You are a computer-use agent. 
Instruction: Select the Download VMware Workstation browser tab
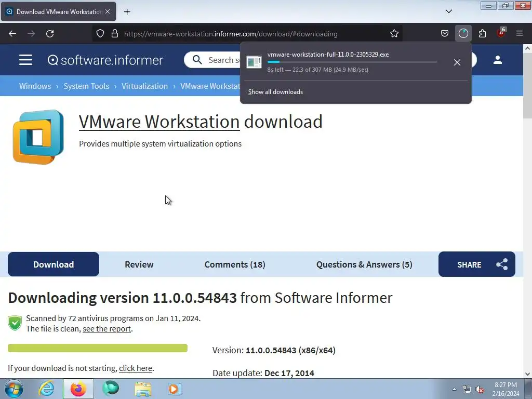pos(58,11)
